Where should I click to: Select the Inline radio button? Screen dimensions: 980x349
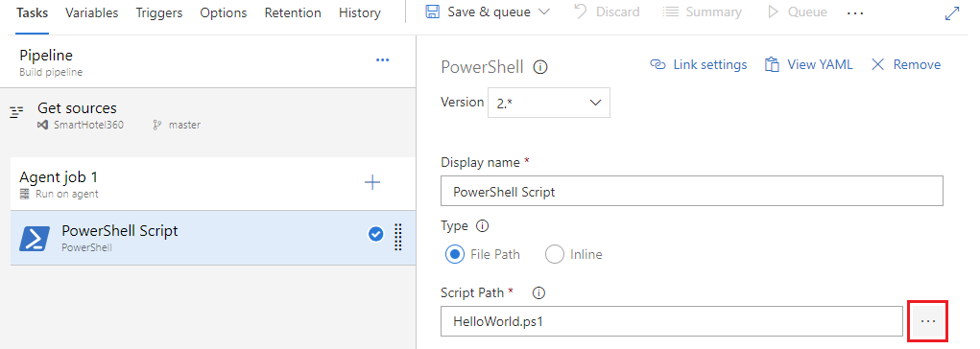(555, 254)
